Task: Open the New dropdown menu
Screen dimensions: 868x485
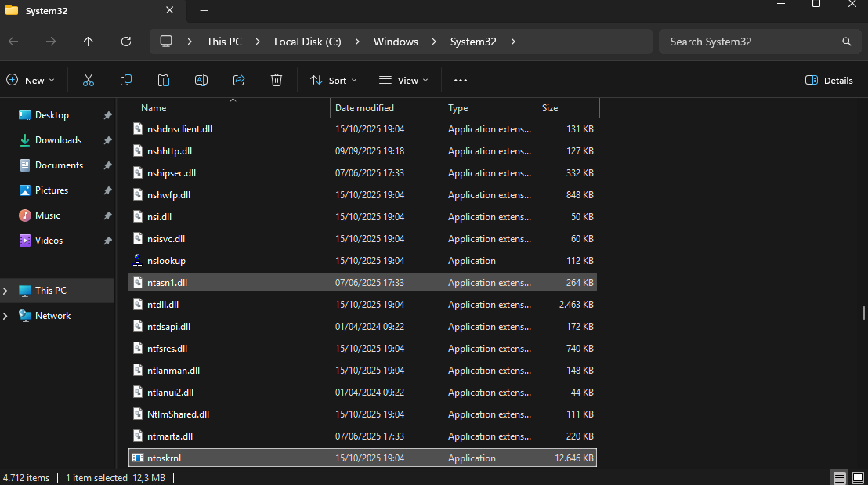Action: point(31,80)
